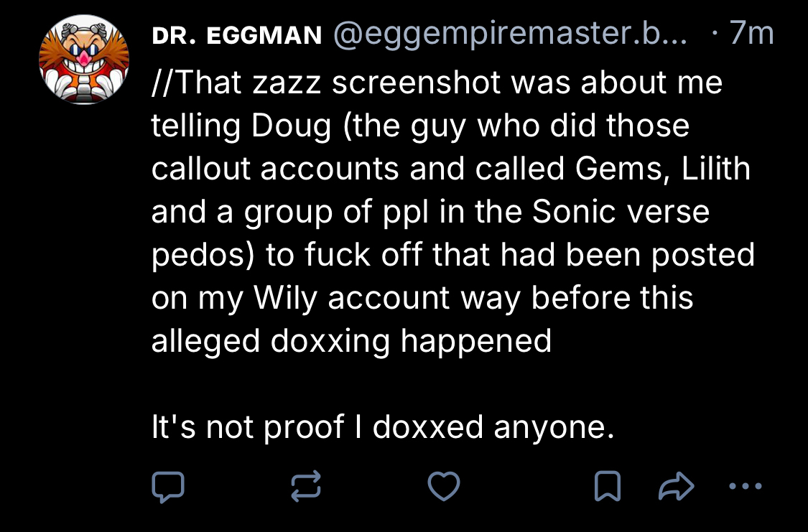Open the @eggempiremaster.b... handle link

pyautogui.click(x=509, y=35)
